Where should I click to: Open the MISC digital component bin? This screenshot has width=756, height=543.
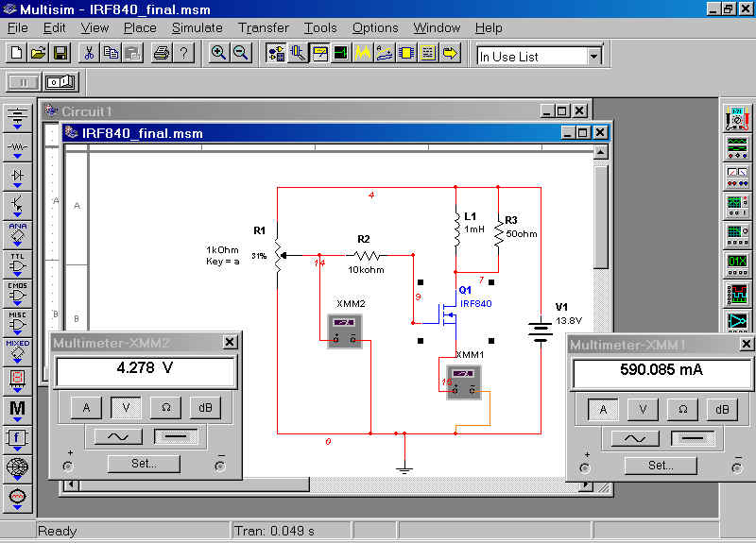18,323
